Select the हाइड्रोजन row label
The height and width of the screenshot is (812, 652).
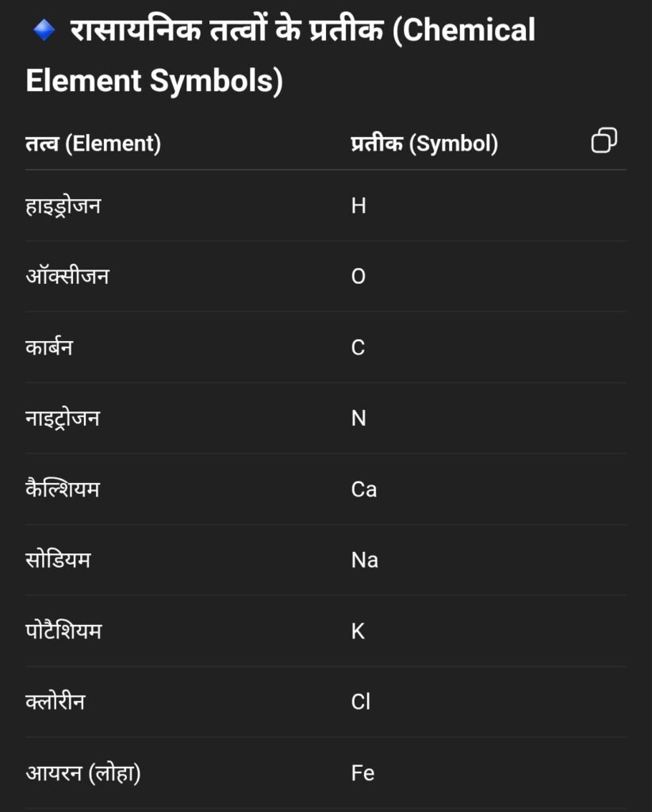pos(63,206)
